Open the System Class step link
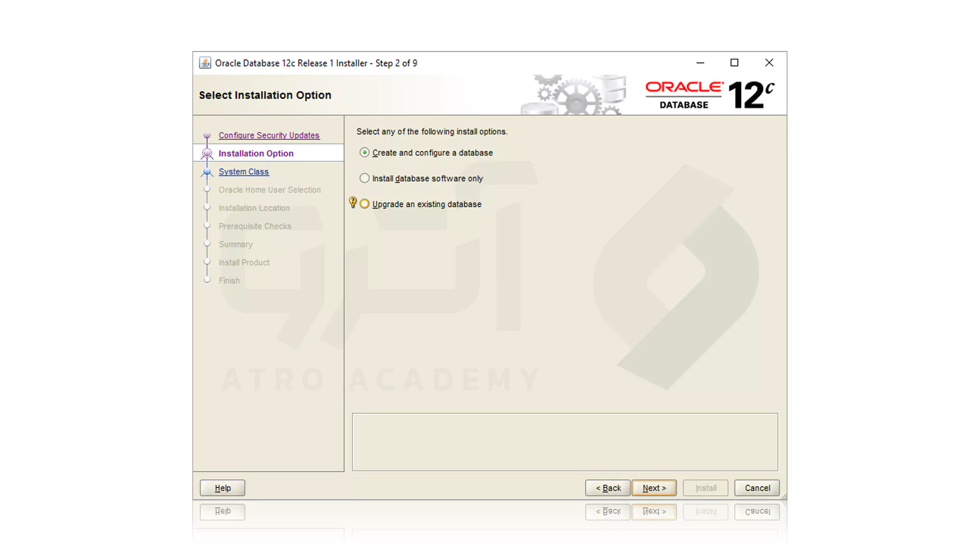The height and width of the screenshot is (551, 980). (243, 171)
